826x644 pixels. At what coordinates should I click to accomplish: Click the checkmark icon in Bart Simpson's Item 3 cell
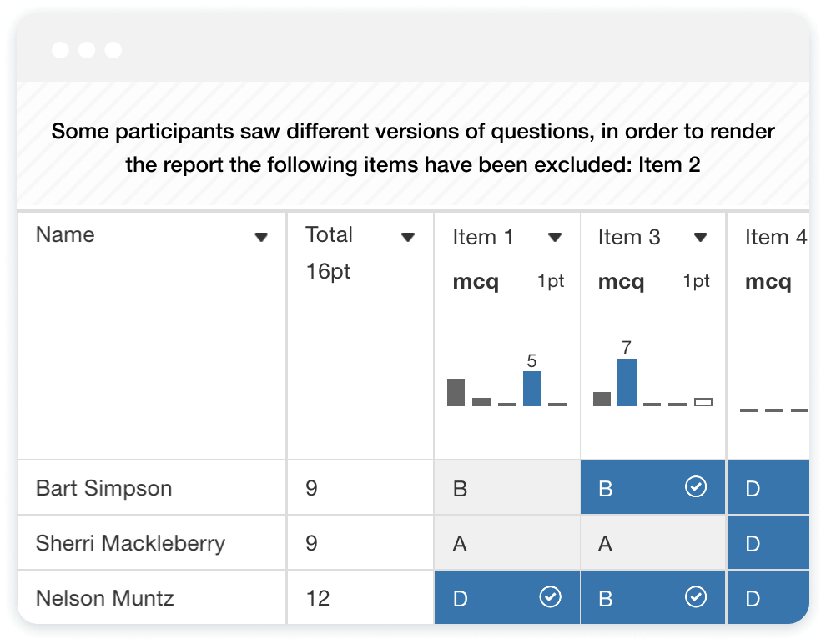[695, 486]
